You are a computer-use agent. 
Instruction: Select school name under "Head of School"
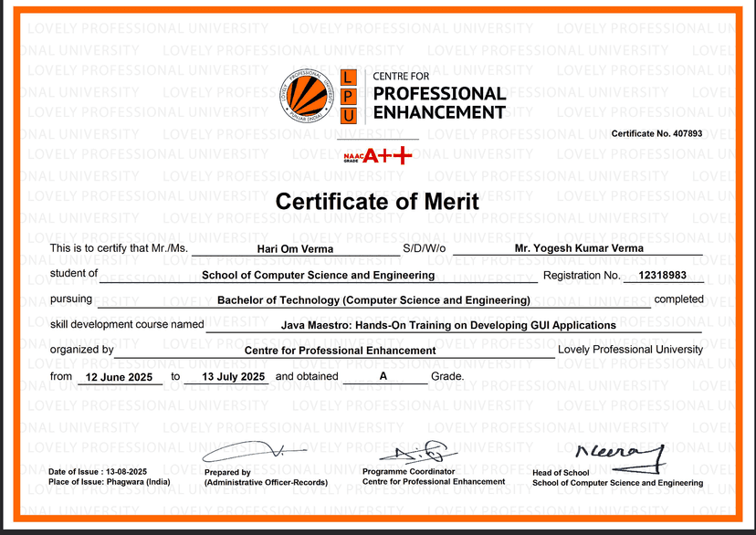pyautogui.click(x=617, y=483)
